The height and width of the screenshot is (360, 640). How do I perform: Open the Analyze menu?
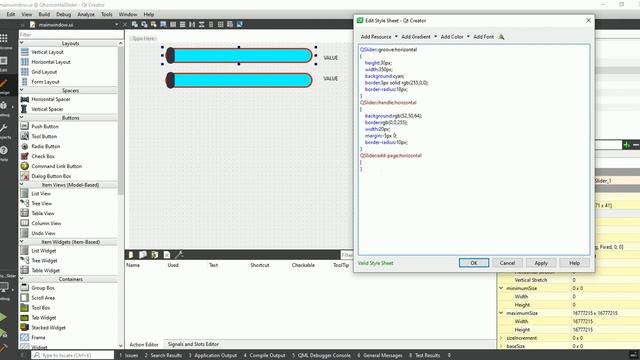[x=86, y=14]
